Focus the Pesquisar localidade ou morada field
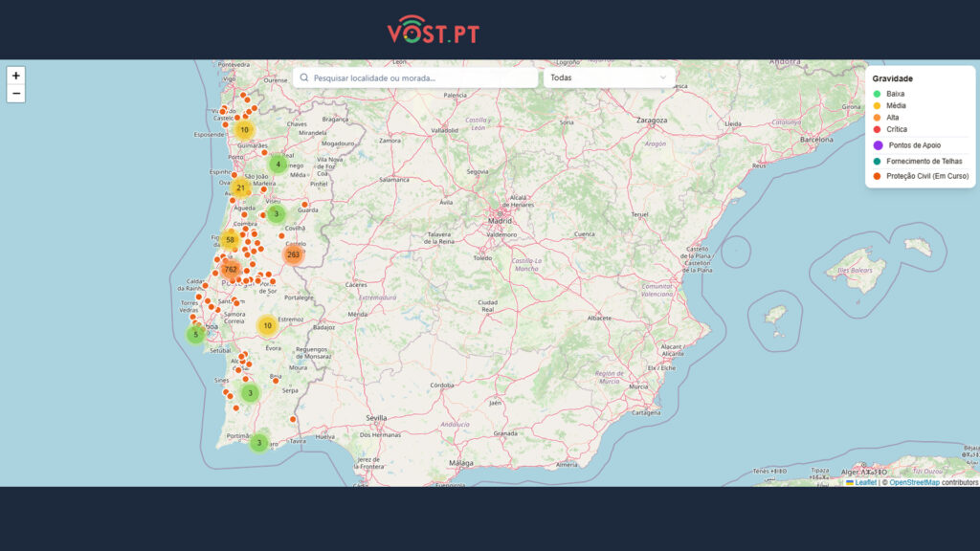This screenshot has width=980, height=551. [x=421, y=77]
